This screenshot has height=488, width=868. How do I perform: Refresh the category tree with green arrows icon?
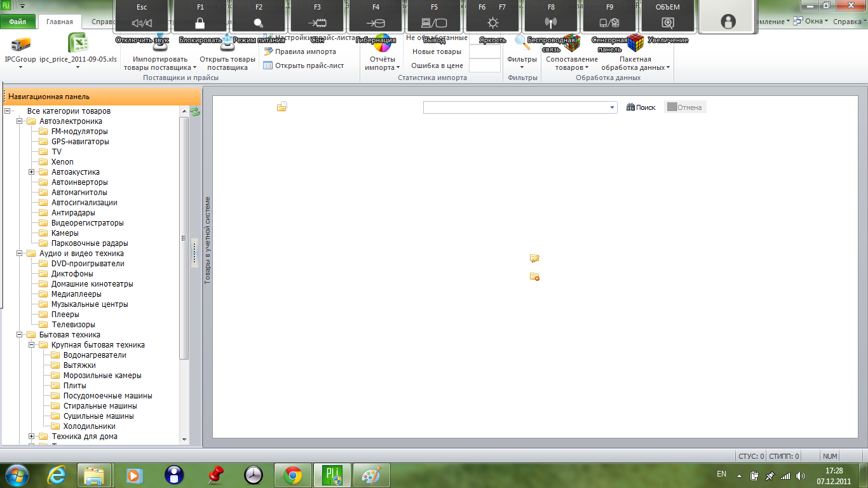click(196, 112)
